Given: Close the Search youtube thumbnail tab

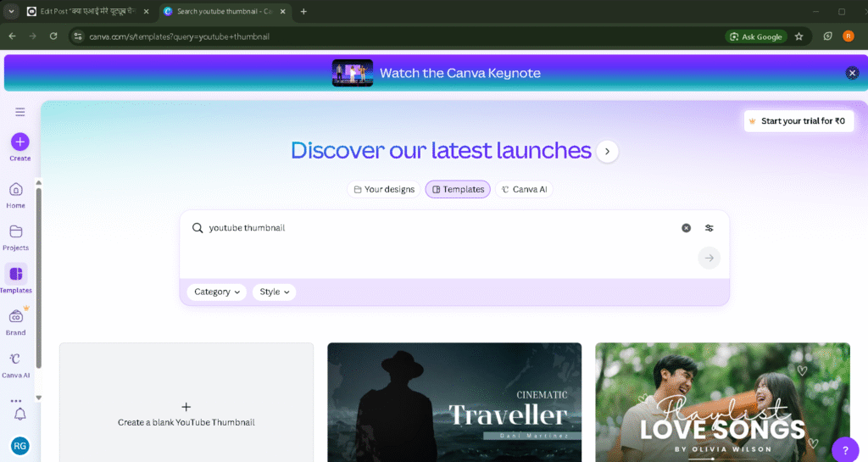Looking at the screenshot, I should click(x=282, y=12).
